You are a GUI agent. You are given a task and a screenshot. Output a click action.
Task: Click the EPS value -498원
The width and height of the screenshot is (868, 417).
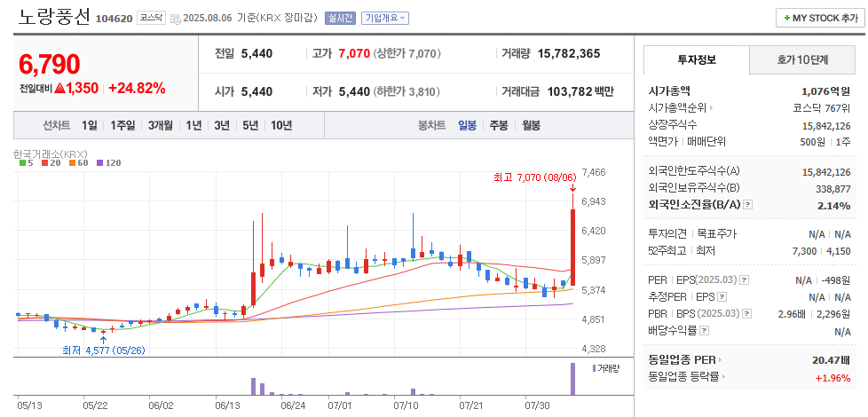[x=836, y=280]
